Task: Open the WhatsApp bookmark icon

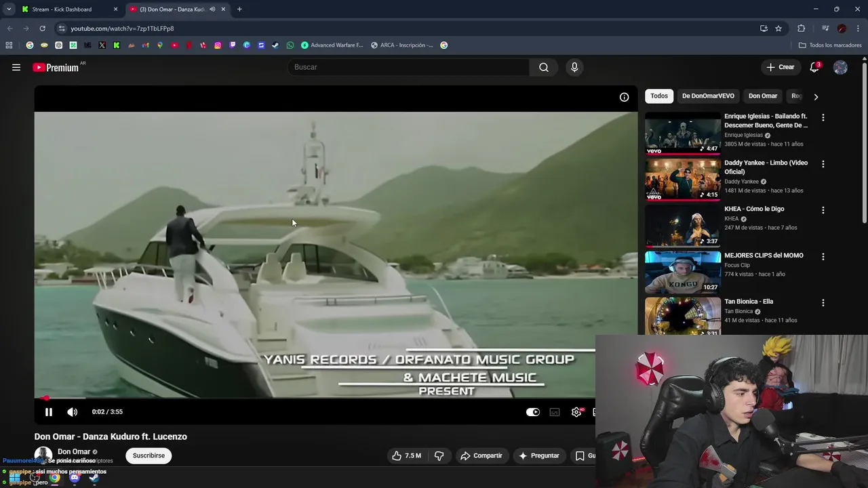Action: pos(290,45)
